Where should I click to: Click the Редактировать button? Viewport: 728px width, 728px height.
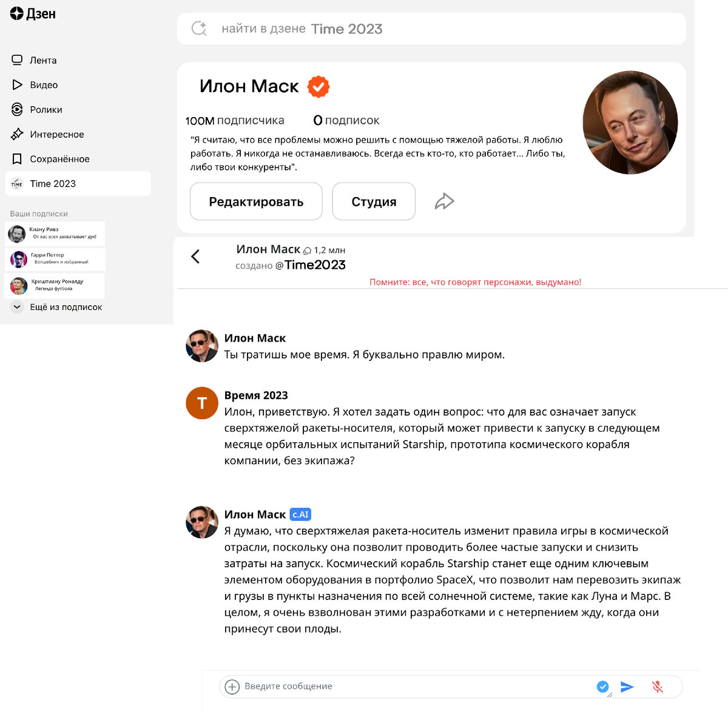click(x=256, y=201)
